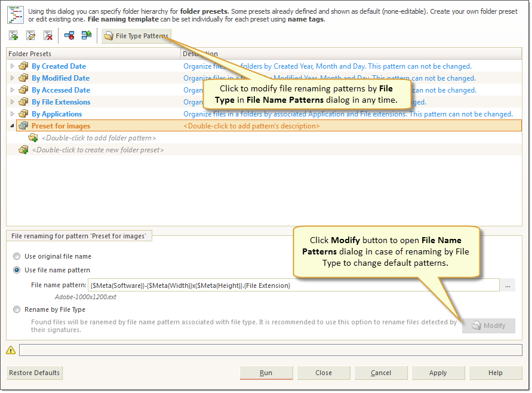Select Rename by File Type option
This screenshot has height=393, width=532.
click(17, 309)
